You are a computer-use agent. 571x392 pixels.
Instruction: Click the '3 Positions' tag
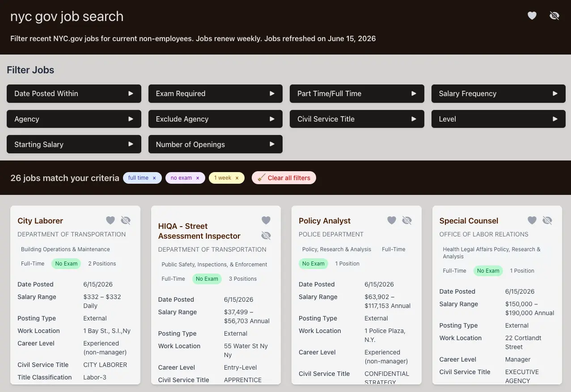(x=243, y=279)
